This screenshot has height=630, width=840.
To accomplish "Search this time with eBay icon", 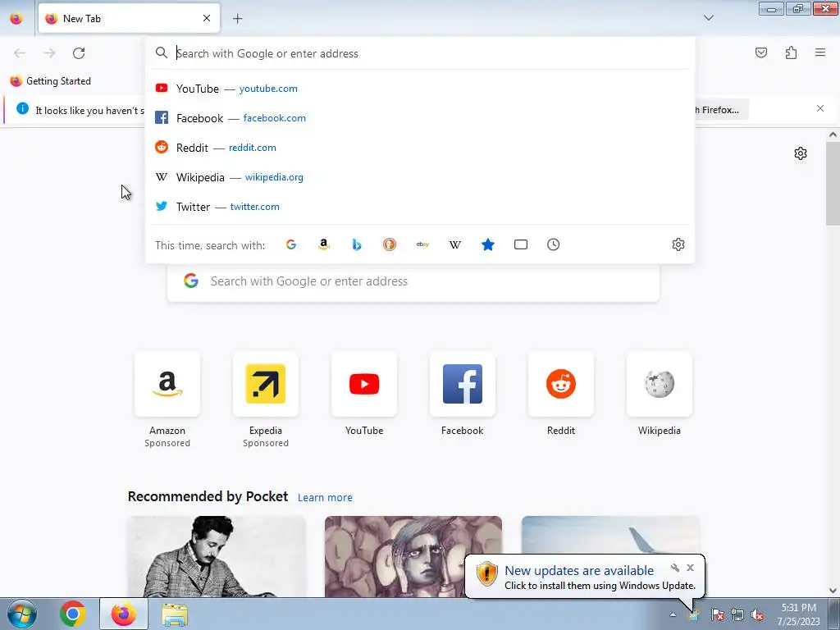I will pyautogui.click(x=422, y=244).
